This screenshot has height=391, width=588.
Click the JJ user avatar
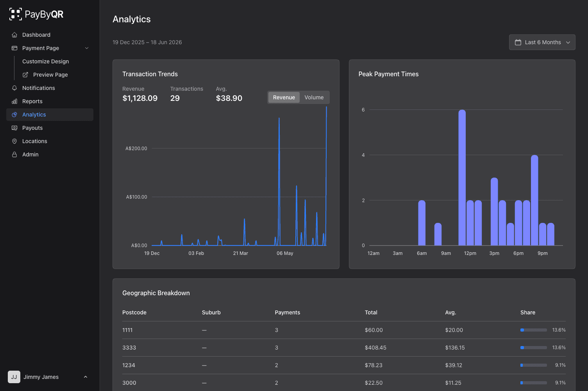(14, 377)
